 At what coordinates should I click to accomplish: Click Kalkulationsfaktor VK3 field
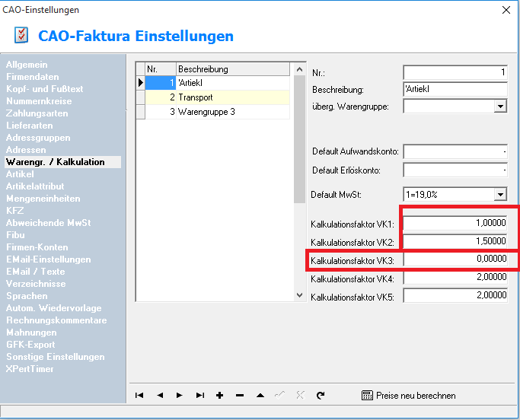pos(455,259)
